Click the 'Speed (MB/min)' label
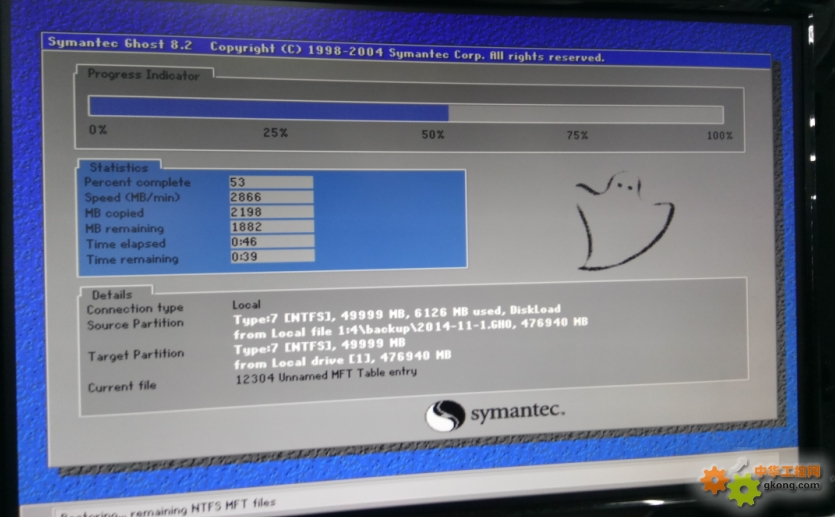 [x=132, y=198]
